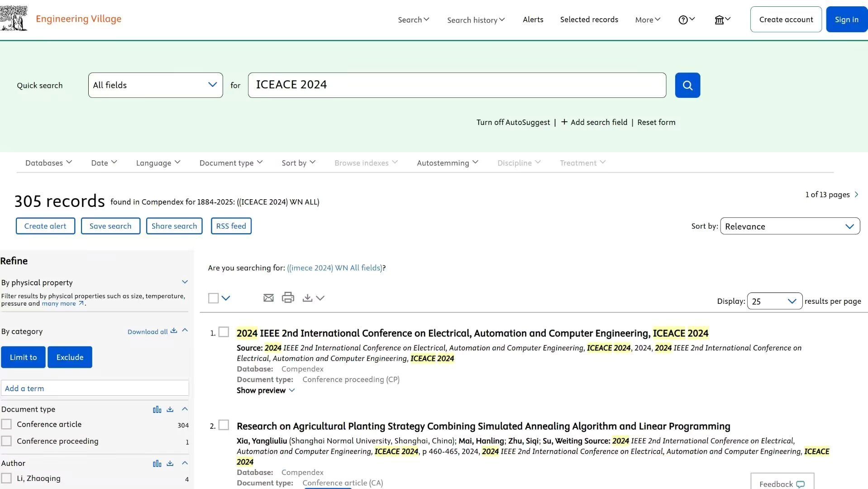Expand select-all options chevron
Viewport: 868px width, 489px height.
pyautogui.click(x=226, y=298)
